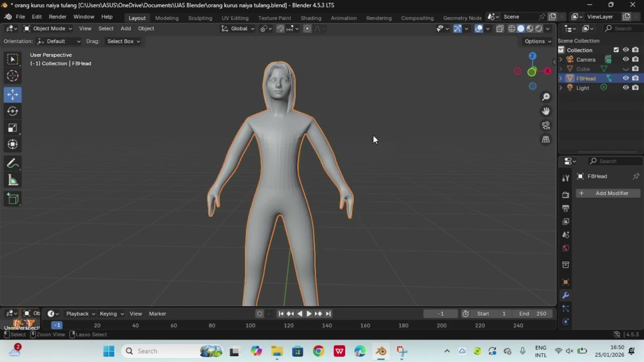Switch to material preview shading
Viewport: 644px width, 362px height.
click(530, 29)
